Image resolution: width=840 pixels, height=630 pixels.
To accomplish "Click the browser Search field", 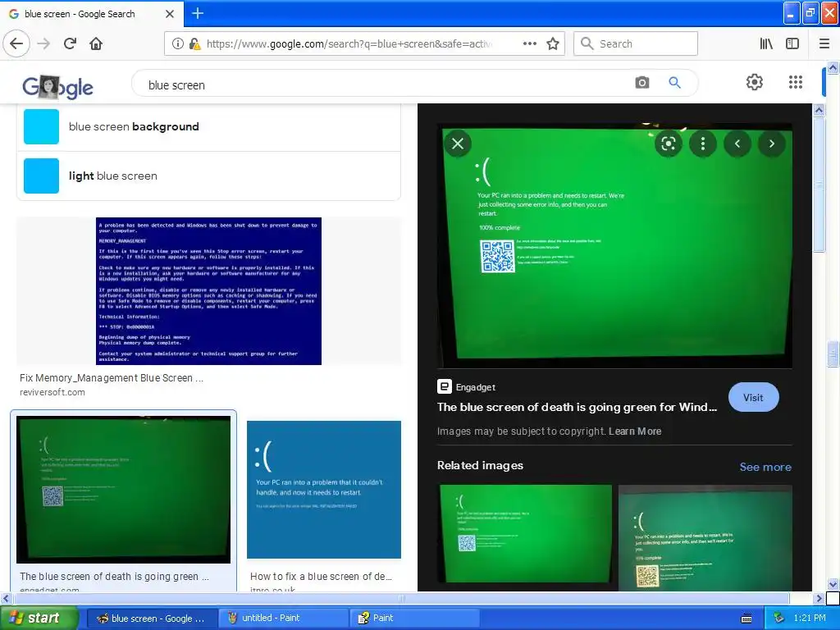I will coord(636,43).
